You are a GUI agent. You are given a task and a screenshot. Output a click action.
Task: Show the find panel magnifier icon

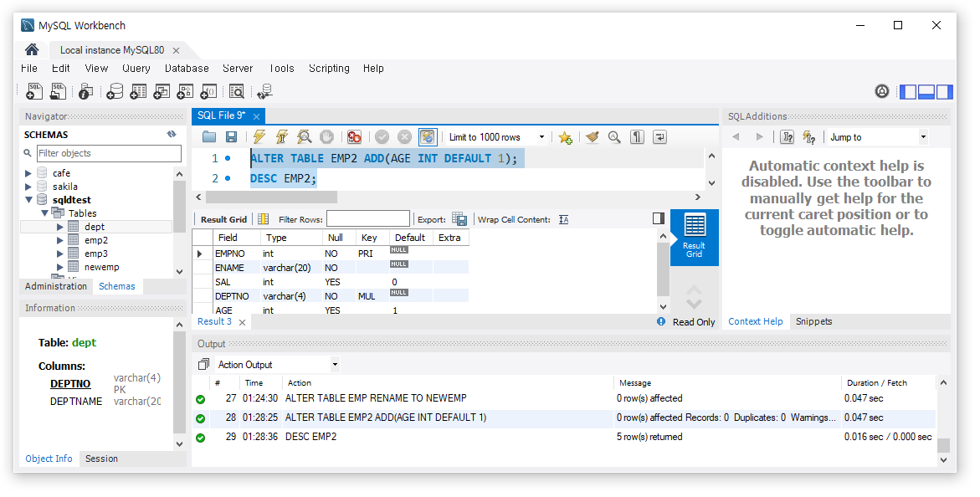tap(614, 137)
